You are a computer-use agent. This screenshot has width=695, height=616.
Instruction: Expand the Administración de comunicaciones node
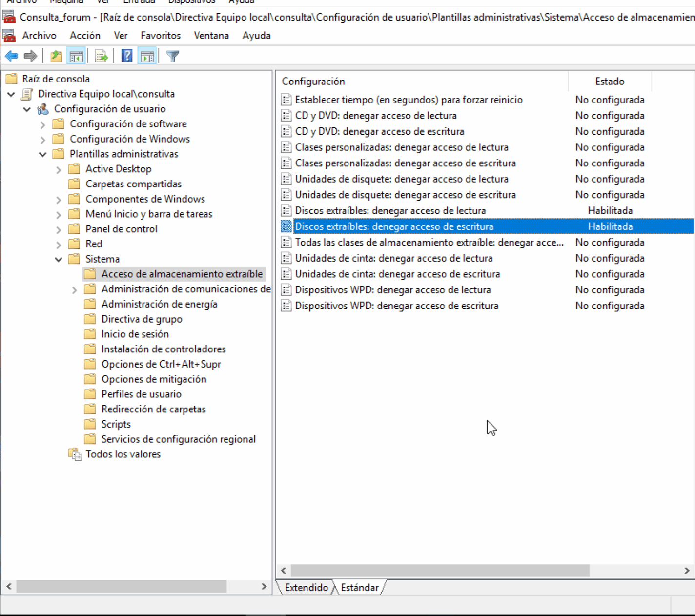(74, 290)
